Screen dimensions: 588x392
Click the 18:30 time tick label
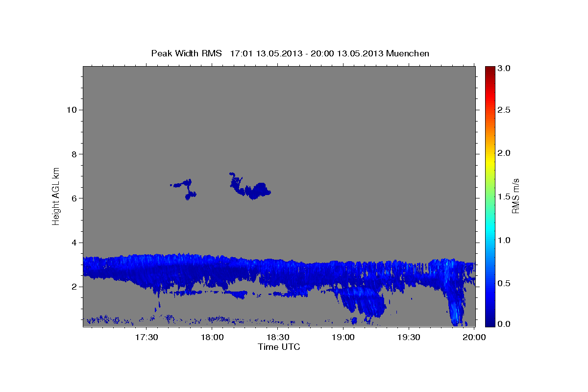point(278,337)
